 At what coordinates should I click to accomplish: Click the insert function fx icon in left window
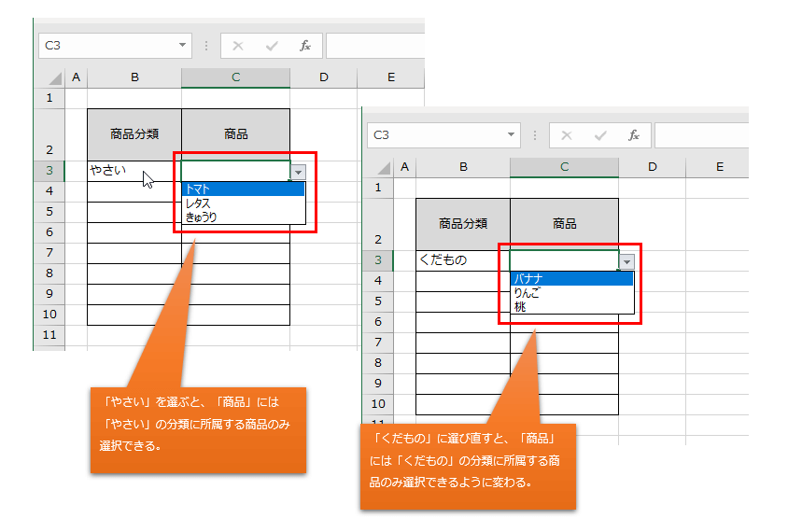tap(304, 46)
